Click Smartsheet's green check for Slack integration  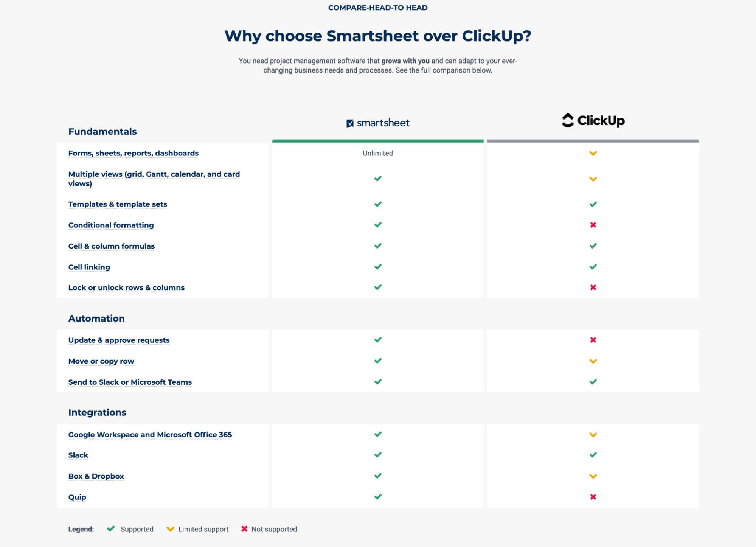[x=378, y=455]
